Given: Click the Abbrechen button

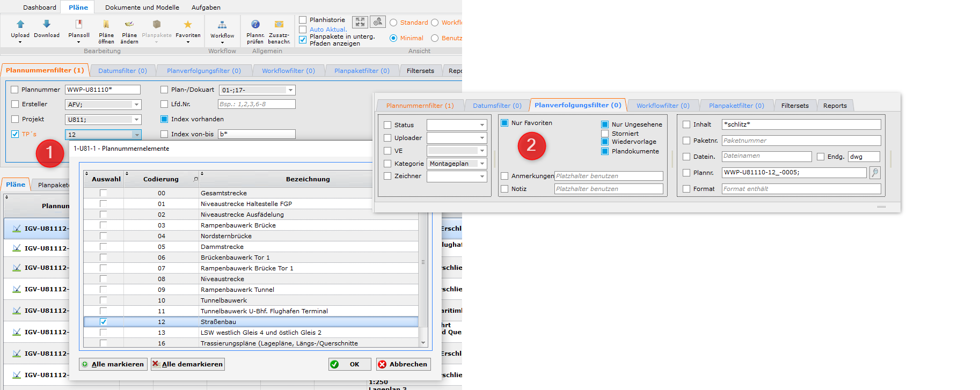Looking at the screenshot, I should (x=403, y=364).
